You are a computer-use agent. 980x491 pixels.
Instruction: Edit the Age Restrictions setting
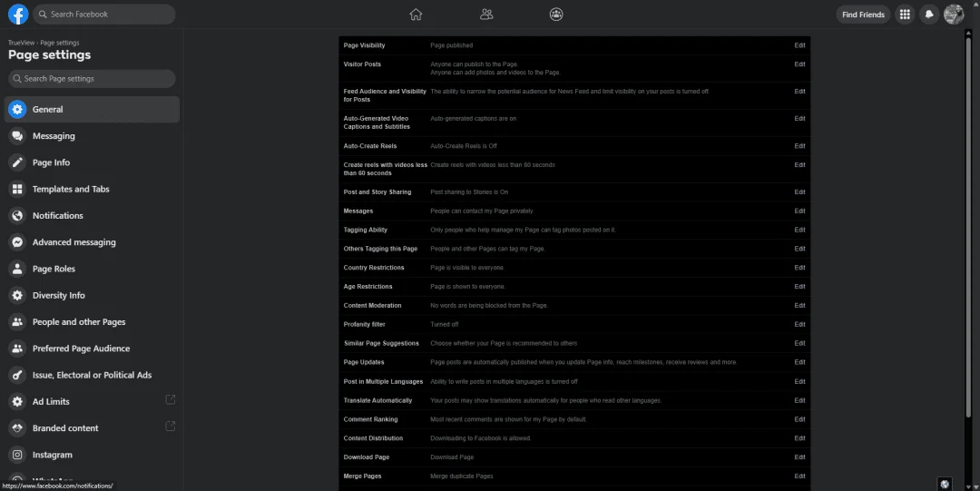tap(799, 286)
